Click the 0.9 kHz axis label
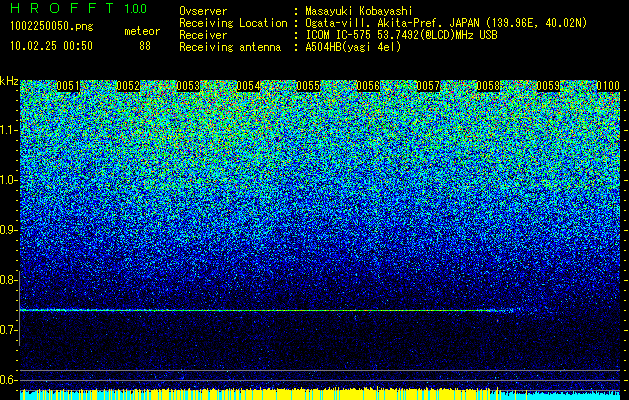Viewport: 629px width, 400px height. 8,230
